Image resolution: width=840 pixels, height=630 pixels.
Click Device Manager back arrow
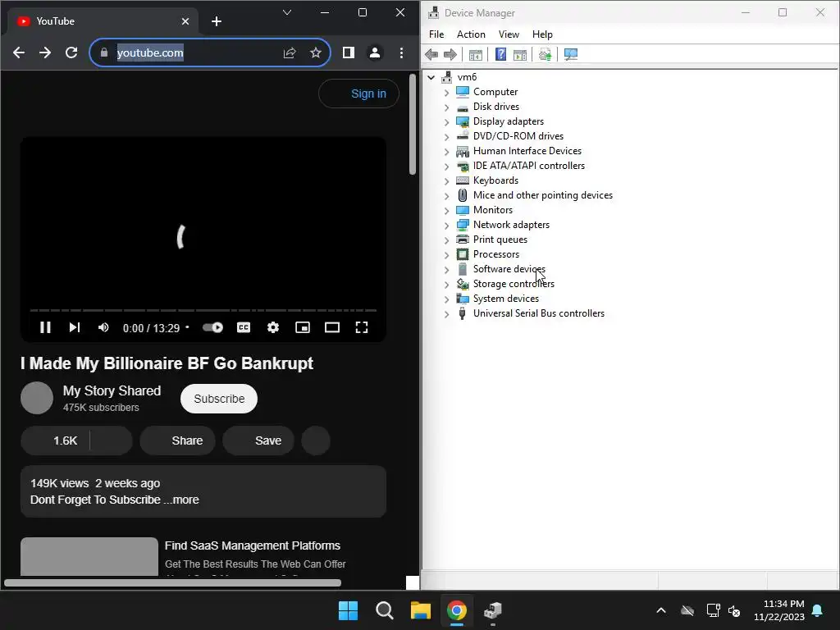[431, 54]
